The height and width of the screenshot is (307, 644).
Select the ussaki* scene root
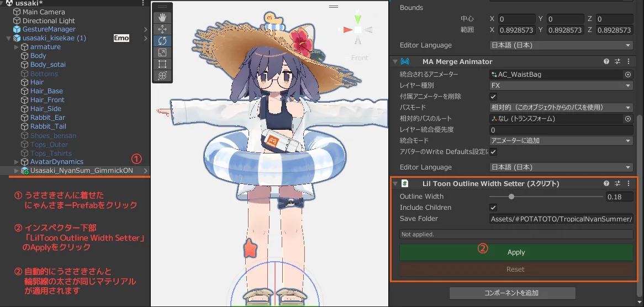click(29, 3)
